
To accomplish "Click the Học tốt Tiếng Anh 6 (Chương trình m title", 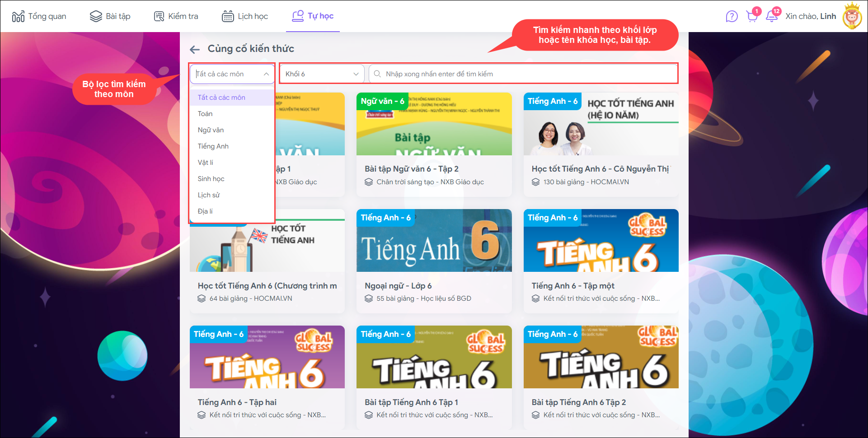I will tap(267, 286).
